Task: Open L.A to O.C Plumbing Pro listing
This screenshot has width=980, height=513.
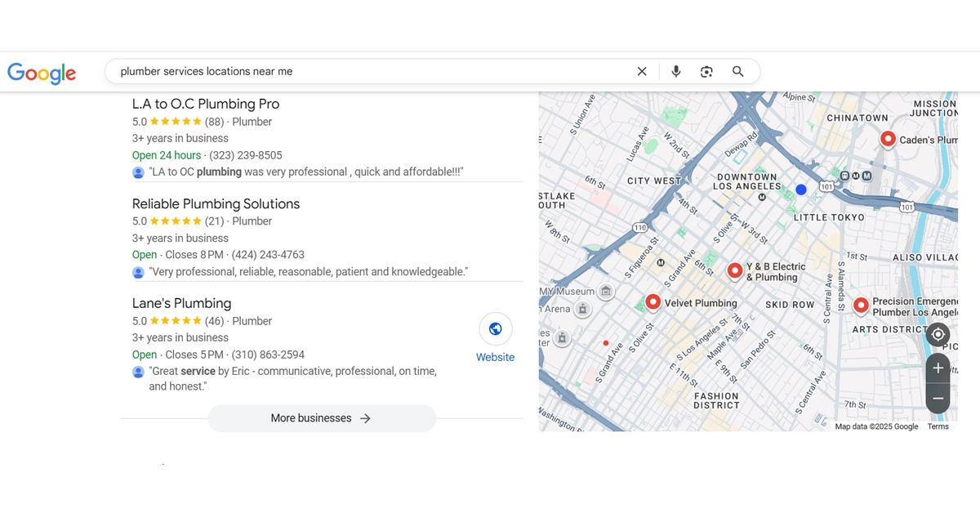Action: [x=206, y=105]
